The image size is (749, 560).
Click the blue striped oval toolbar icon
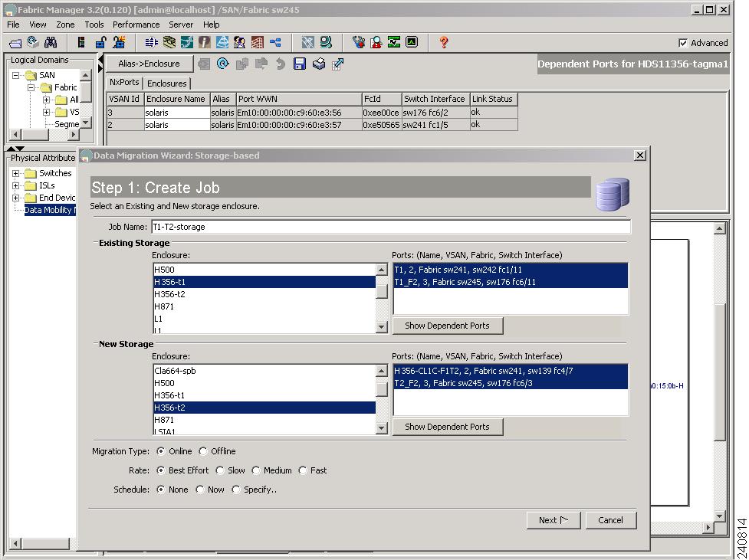[x=152, y=42]
